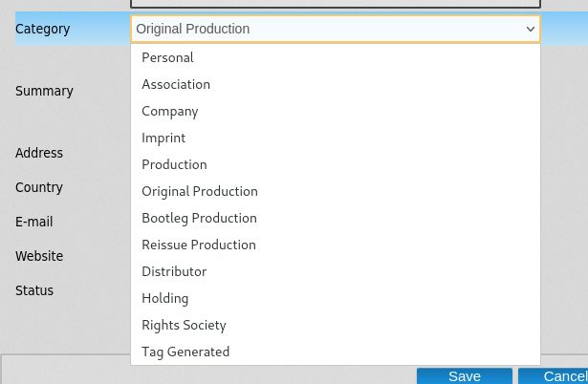Choose 'Reissue Production' category

click(x=199, y=245)
